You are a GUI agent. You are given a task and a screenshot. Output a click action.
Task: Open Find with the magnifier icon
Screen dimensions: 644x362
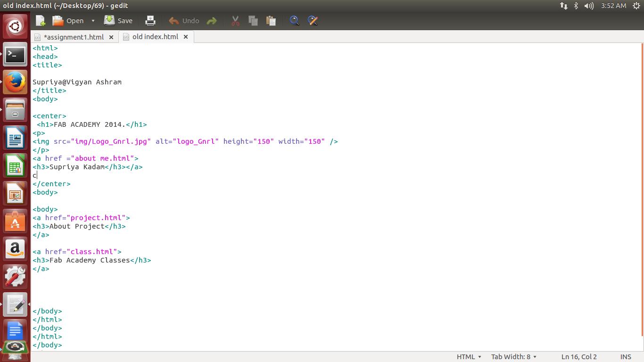click(295, 21)
